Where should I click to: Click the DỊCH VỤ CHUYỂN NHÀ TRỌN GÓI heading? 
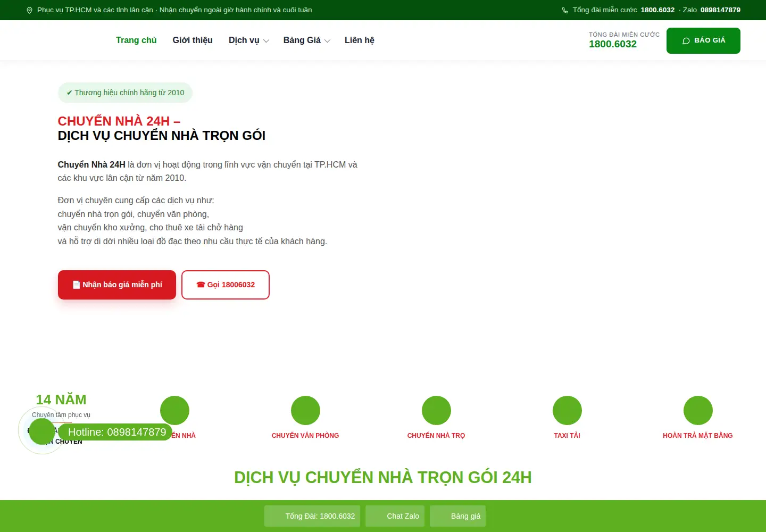pyautogui.click(x=162, y=136)
